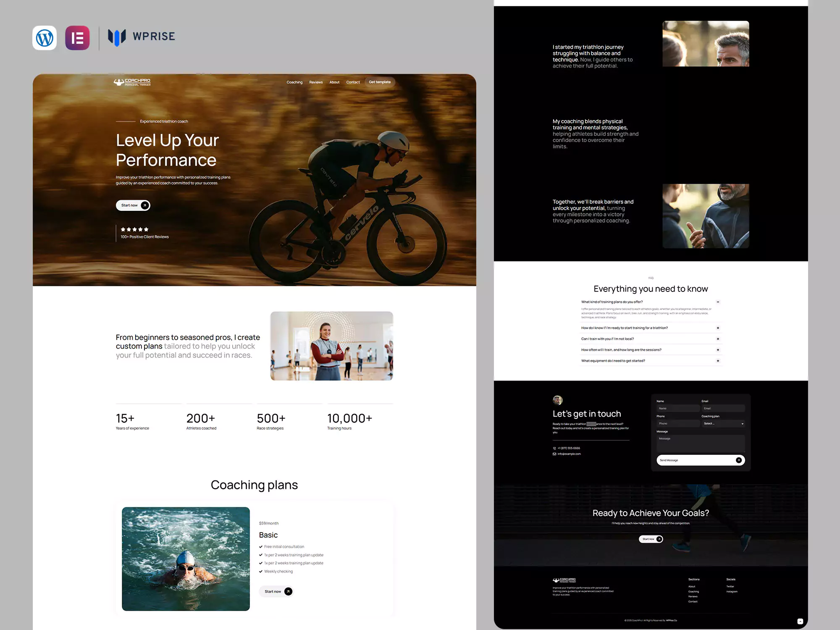Select the About link in navigation bar
Screen dimensions: 840x630
pyautogui.click(x=334, y=82)
